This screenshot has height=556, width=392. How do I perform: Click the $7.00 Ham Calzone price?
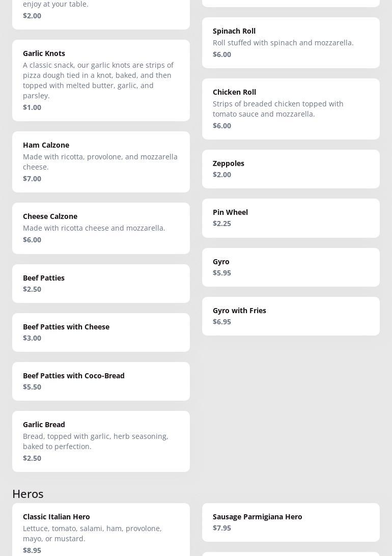[32, 179]
